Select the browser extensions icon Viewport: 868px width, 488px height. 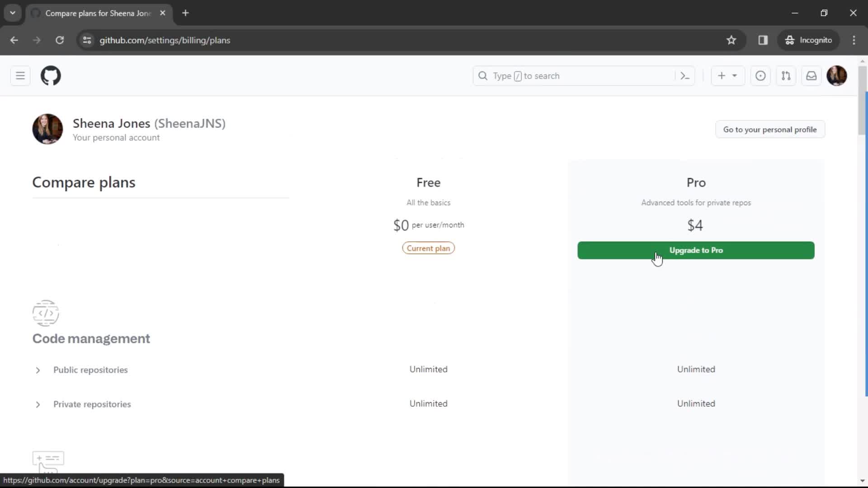pos(763,40)
